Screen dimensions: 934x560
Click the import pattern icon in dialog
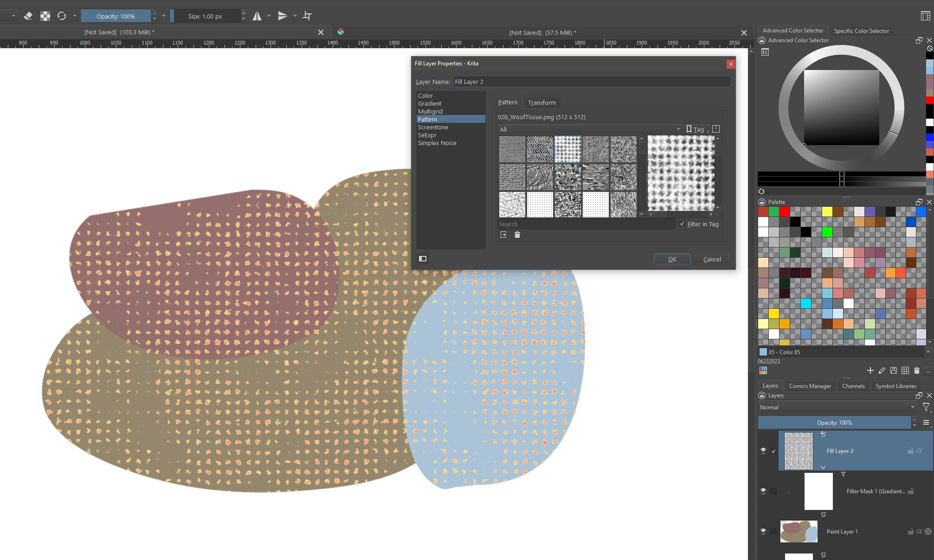click(x=503, y=235)
